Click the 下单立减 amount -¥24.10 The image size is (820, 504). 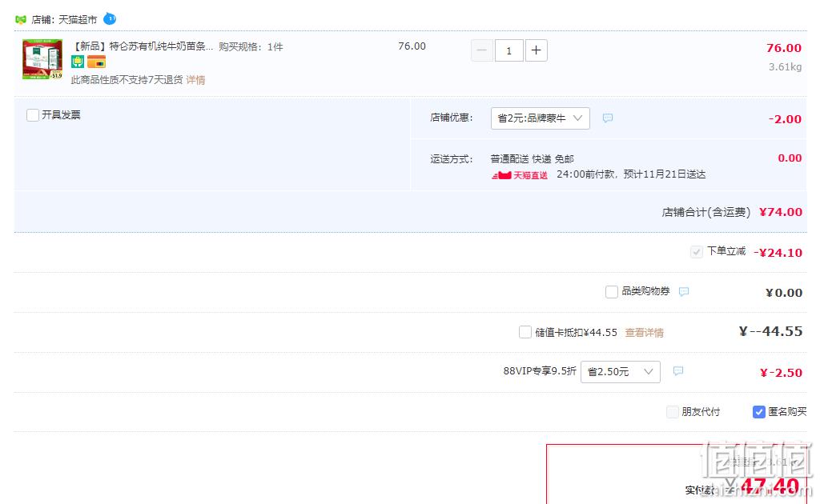click(x=778, y=253)
